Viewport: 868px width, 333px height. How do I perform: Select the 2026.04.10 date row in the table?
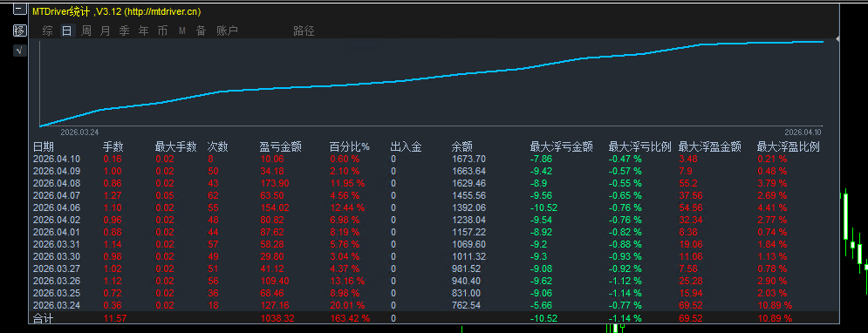[57, 159]
